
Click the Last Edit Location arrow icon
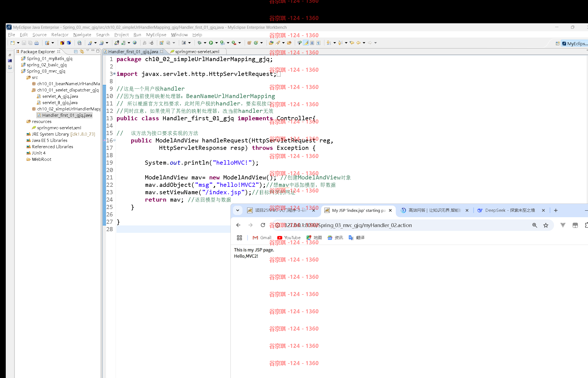[x=352, y=43]
